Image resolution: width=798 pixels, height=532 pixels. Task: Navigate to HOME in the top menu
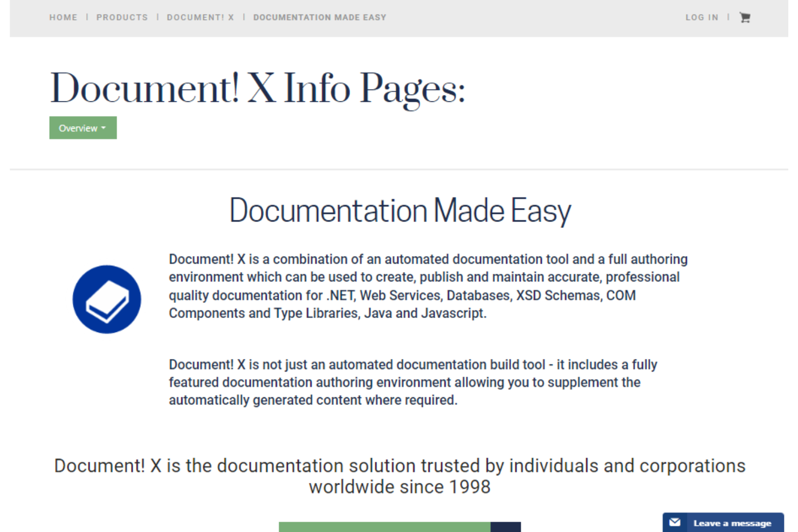[63, 17]
